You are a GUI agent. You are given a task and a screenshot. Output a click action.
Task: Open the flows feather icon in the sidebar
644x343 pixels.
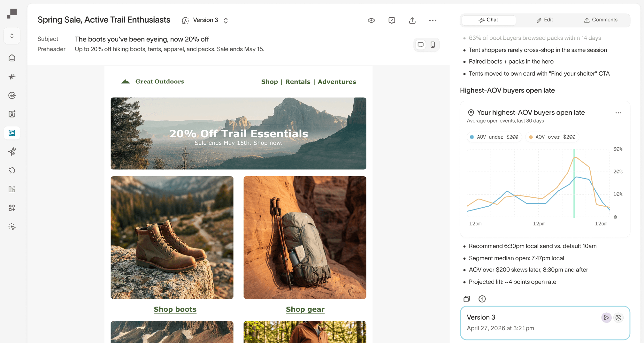pyautogui.click(x=12, y=151)
